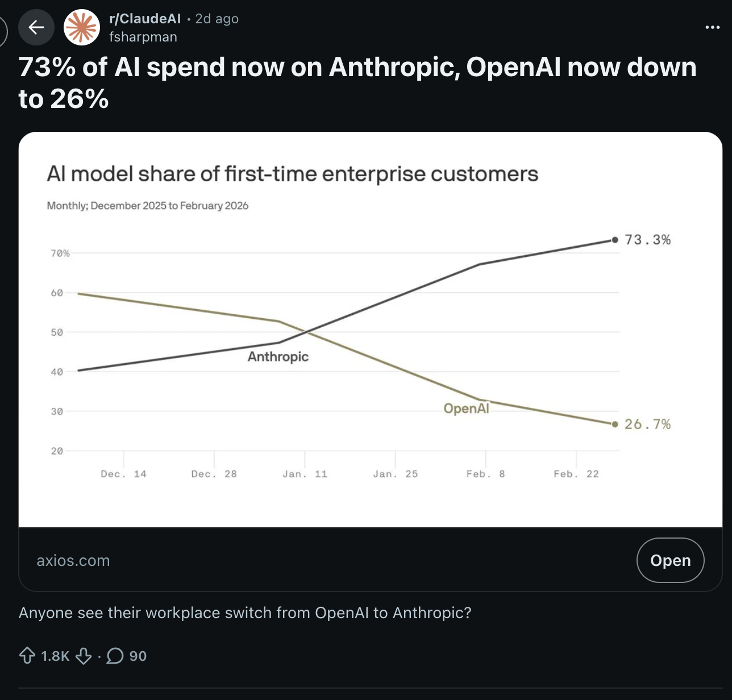Tap the back arrow button
The width and height of the screenshot is (732, 700).
tap(36, 27)
